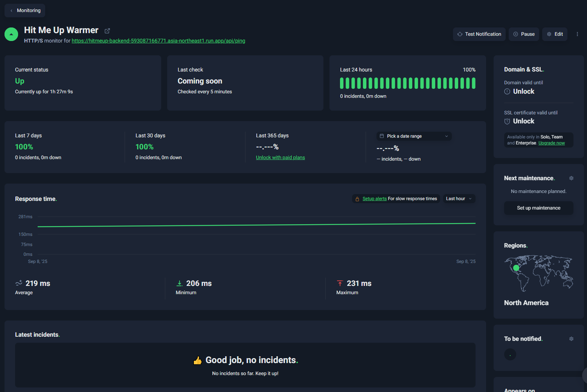The width and height of the screenshot is (587, 392).
Task: Click the 'Hit Me Up Warmer' title
Action: [x=61, y=30]
